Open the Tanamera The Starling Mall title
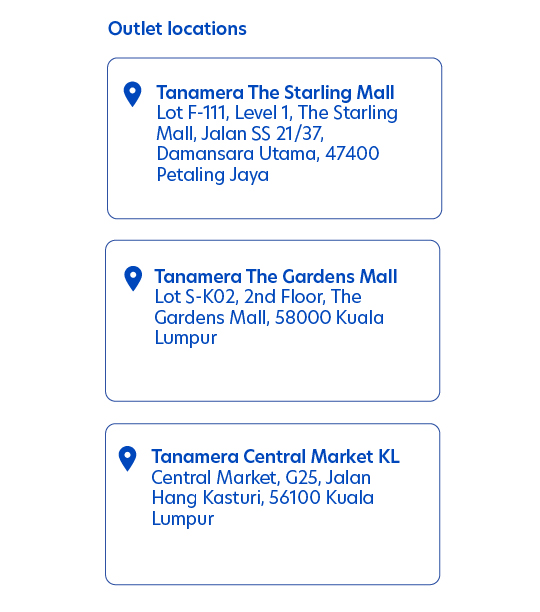Screen dimensions: 540x612 tap(275, 93)
